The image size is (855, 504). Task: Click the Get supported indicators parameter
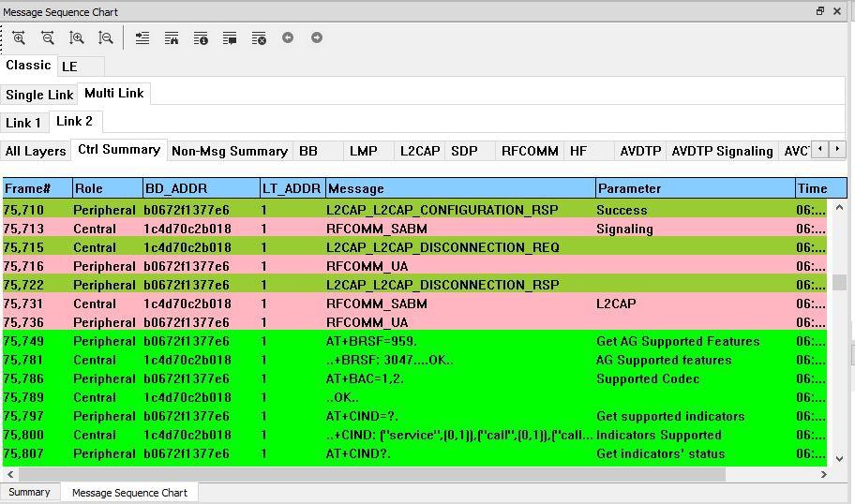[x=670, y=416]
